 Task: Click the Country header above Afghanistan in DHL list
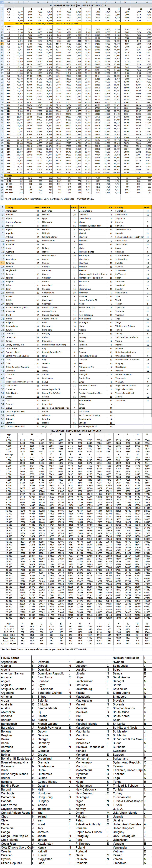coord(20,207)
